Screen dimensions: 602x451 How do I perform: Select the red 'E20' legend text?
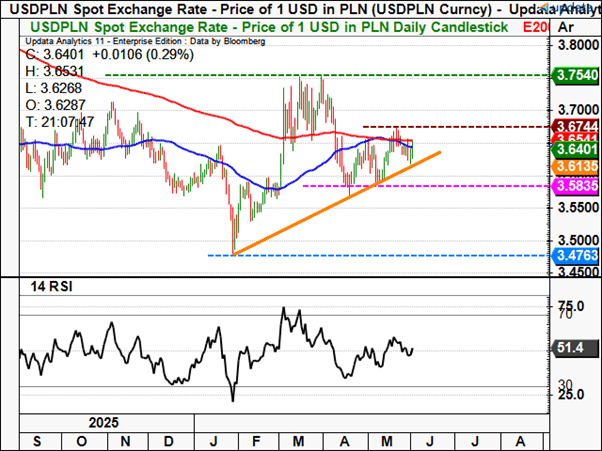click(536, 27)
